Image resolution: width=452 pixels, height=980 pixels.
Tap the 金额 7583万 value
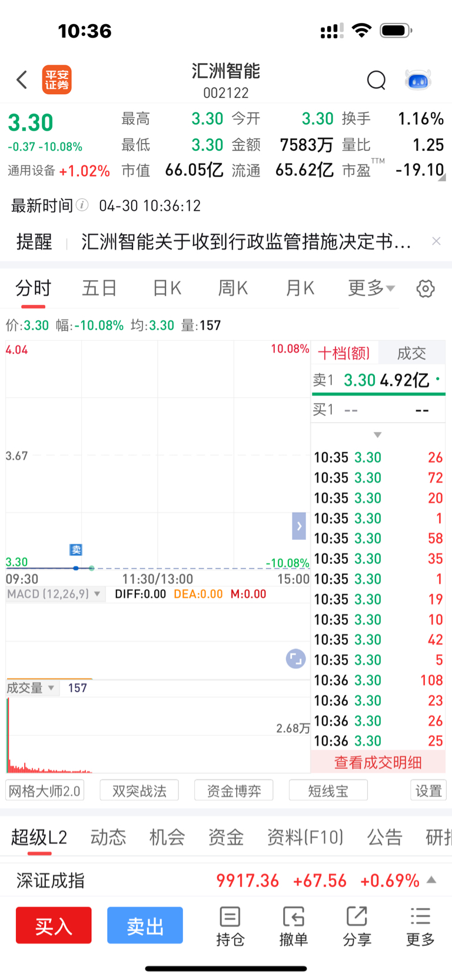pyautogui.click(x=306, y=144)
